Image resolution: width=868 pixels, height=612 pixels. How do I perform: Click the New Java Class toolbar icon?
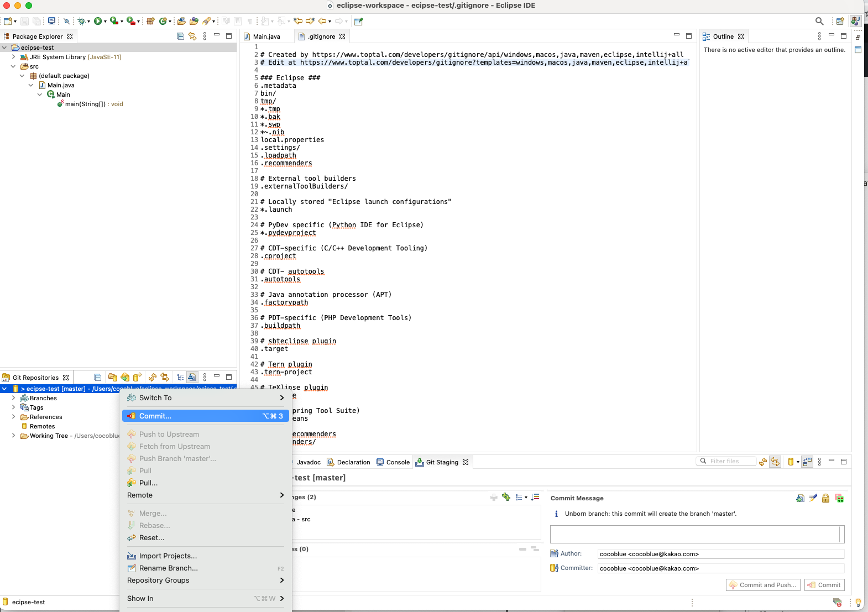[x=164, y=21]
